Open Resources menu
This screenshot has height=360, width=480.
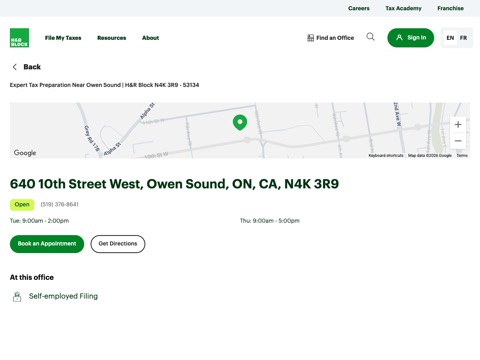112,38
